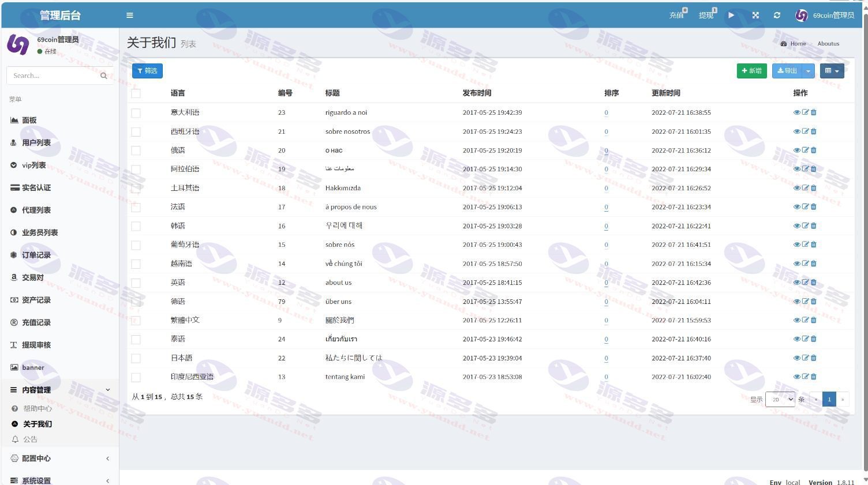View the 法语 row via eye icon
Screen dimensions: 868x485
797,206
